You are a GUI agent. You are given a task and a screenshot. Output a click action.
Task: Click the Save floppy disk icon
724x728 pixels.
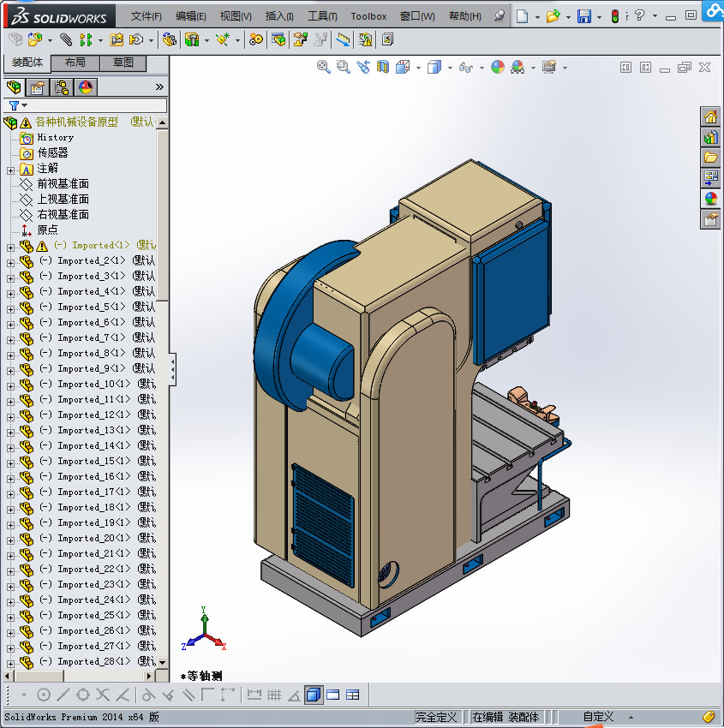tap(584, 16)
